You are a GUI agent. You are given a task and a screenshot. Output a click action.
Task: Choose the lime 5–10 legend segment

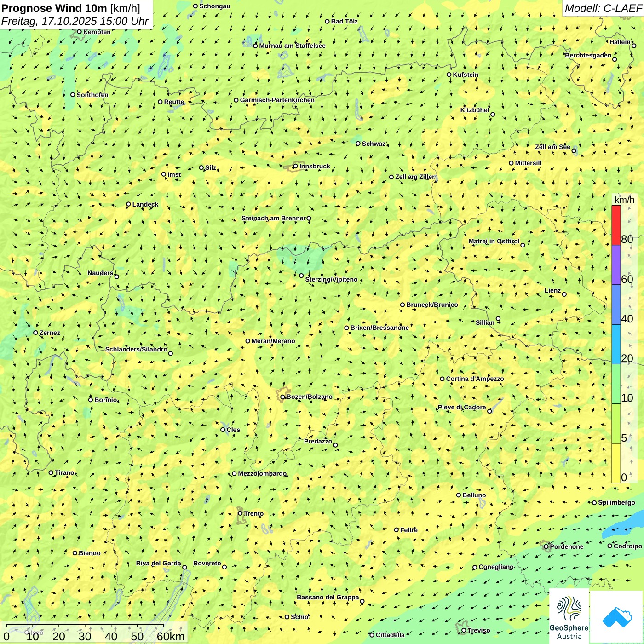616,424
